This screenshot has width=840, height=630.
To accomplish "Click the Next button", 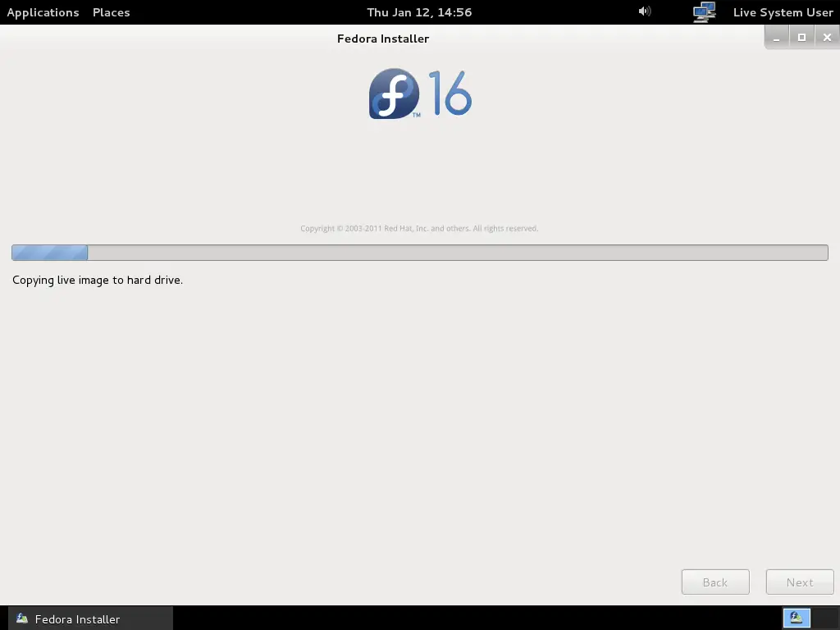I will point(800,582).
